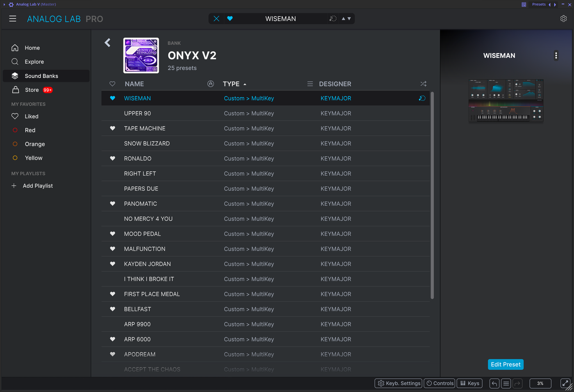Toggle like on MOOD PEDAL preset

(112, 234)
